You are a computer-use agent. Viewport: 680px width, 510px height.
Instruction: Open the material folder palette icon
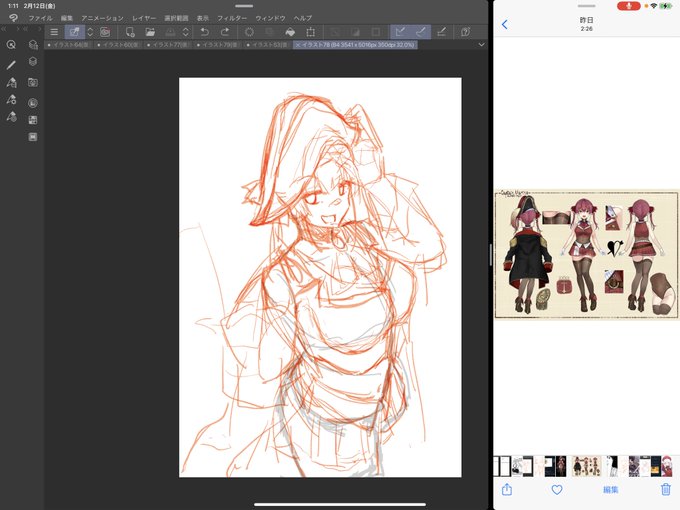(x=33, y=82)
